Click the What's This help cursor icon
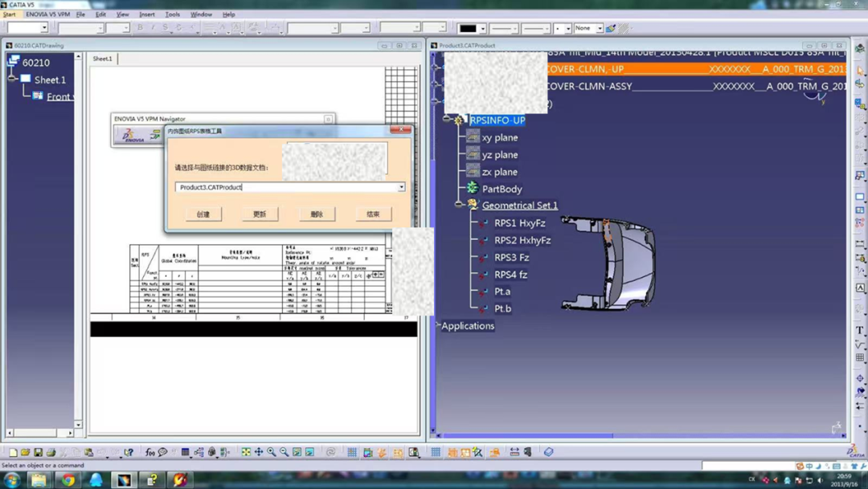This screenshot has width=868, height=489. click(129, 453)
